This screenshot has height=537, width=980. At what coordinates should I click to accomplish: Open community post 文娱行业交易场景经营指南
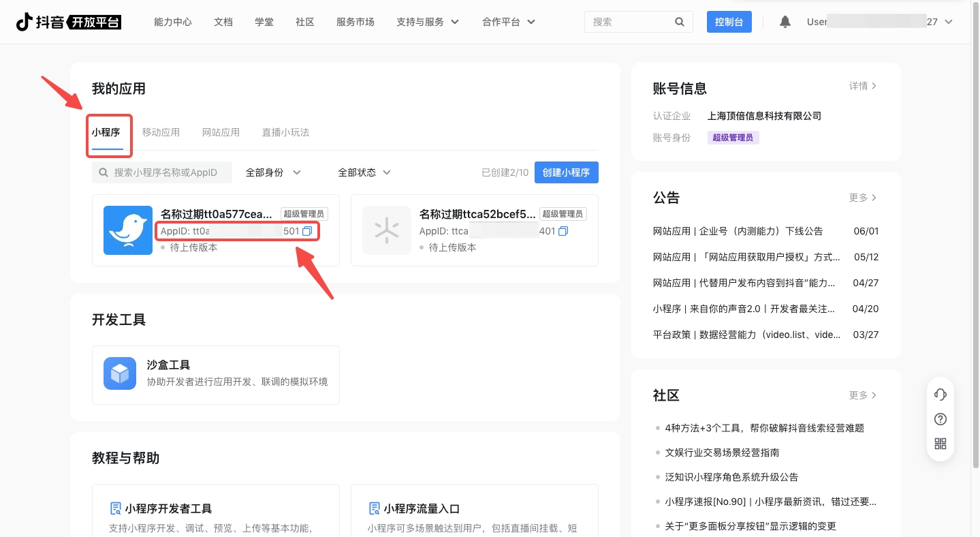point(722,452)
